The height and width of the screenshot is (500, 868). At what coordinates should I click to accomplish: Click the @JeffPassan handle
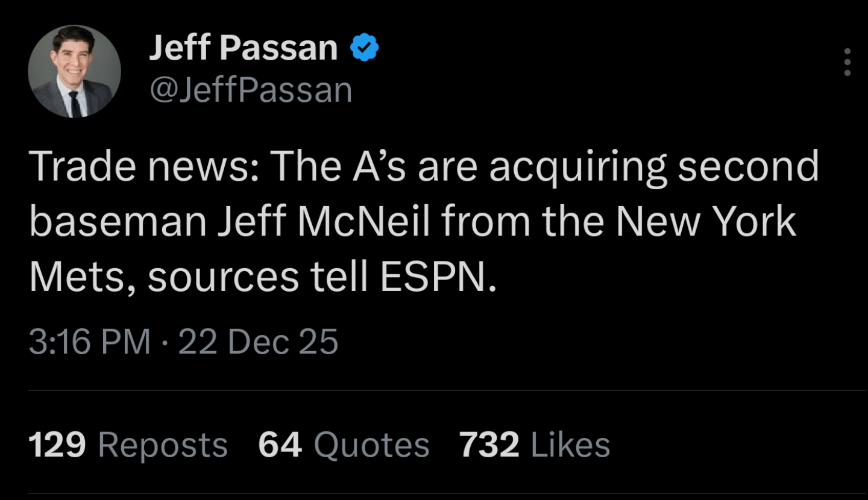250,89
